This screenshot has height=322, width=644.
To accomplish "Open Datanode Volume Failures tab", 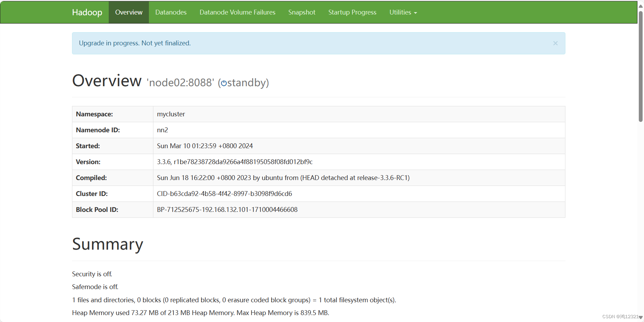I will pyautogui.click(x=238, y=12).
